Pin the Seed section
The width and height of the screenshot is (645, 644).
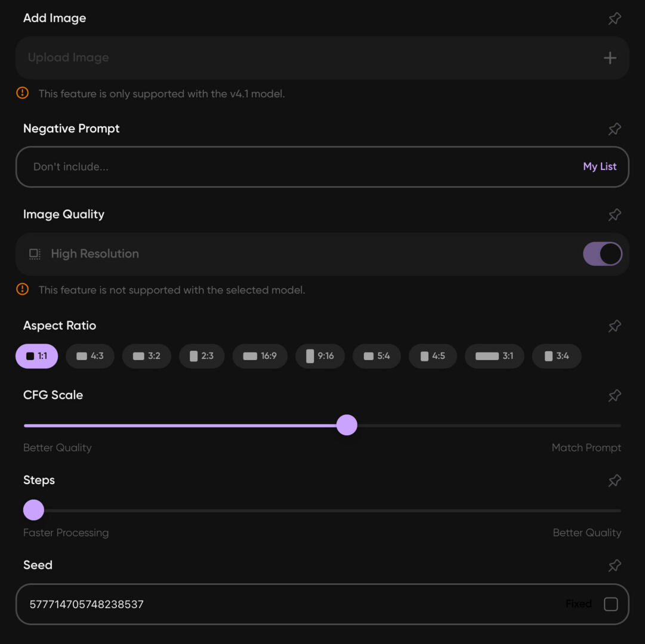click(x=614, y=565)
